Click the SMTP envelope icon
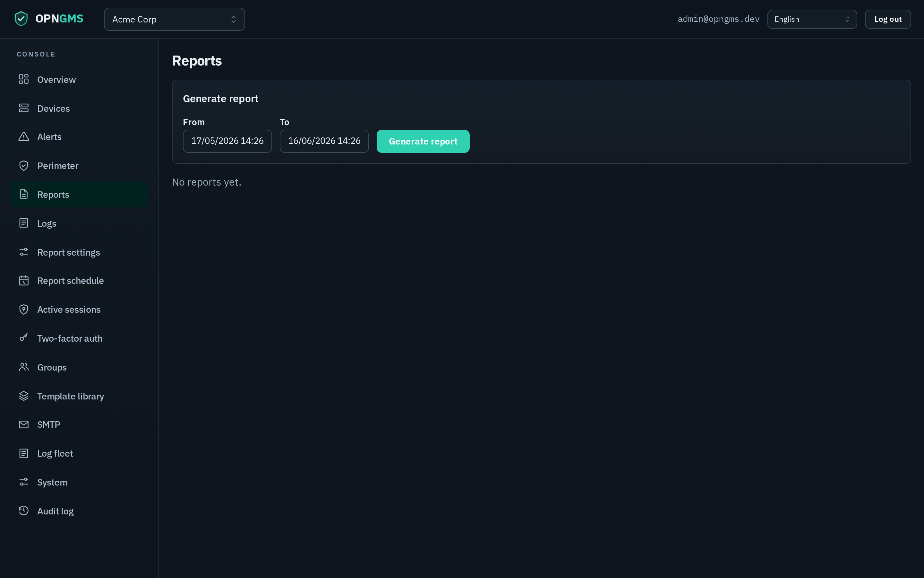Image resolution: width=924 pixels, height=578 pixels. pos(24,424)
